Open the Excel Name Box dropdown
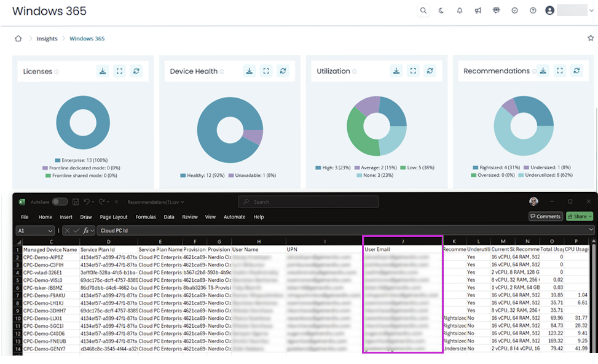Viewport: 598px width, 364px height. tap(50, 231)
